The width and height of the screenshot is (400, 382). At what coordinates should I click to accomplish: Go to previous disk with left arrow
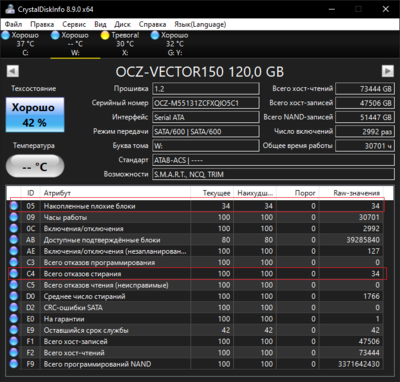[x=13, y=71]
